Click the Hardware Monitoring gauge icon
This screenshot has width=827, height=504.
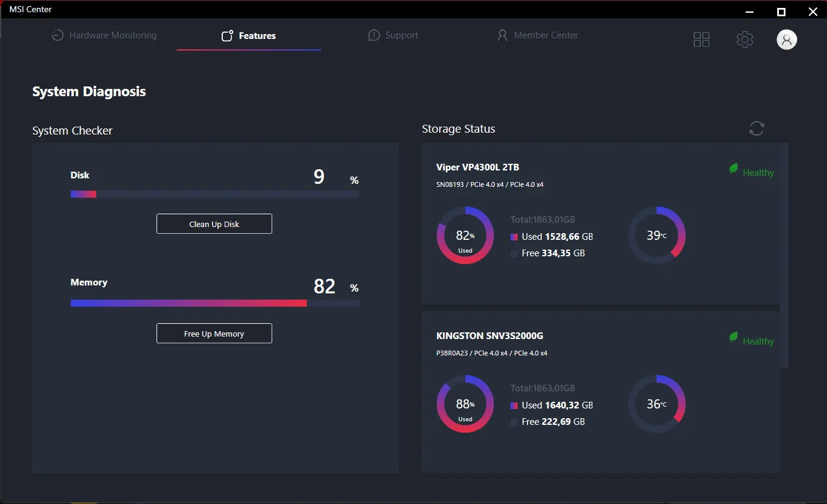(57, 35)
